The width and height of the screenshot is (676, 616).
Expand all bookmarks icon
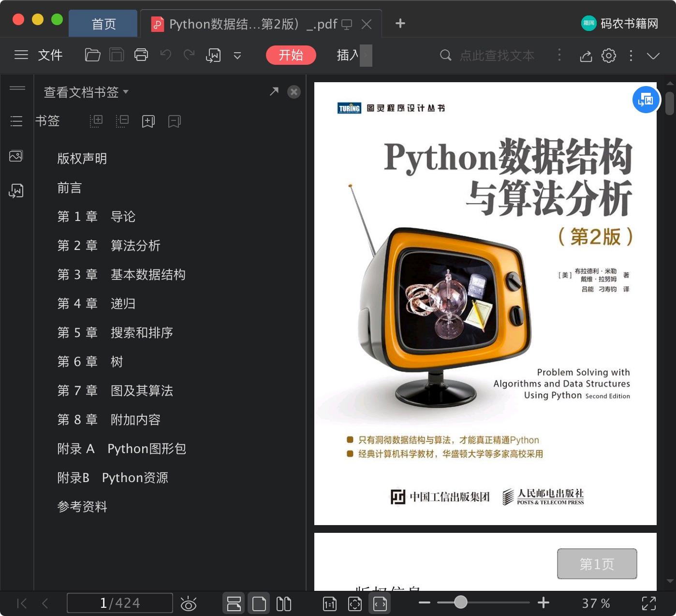(x=96, y=121)
